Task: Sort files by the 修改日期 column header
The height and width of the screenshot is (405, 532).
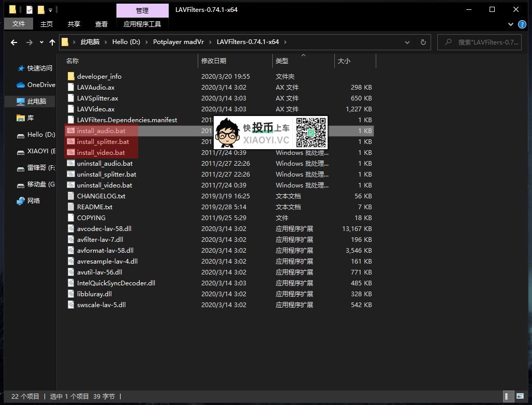Action: 214,61
